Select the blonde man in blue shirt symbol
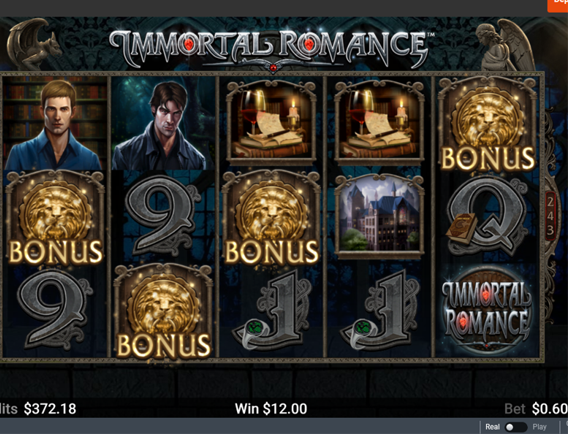Image resolution: width=570 pixels, height=435 pixels. click(x=55, y=124)
